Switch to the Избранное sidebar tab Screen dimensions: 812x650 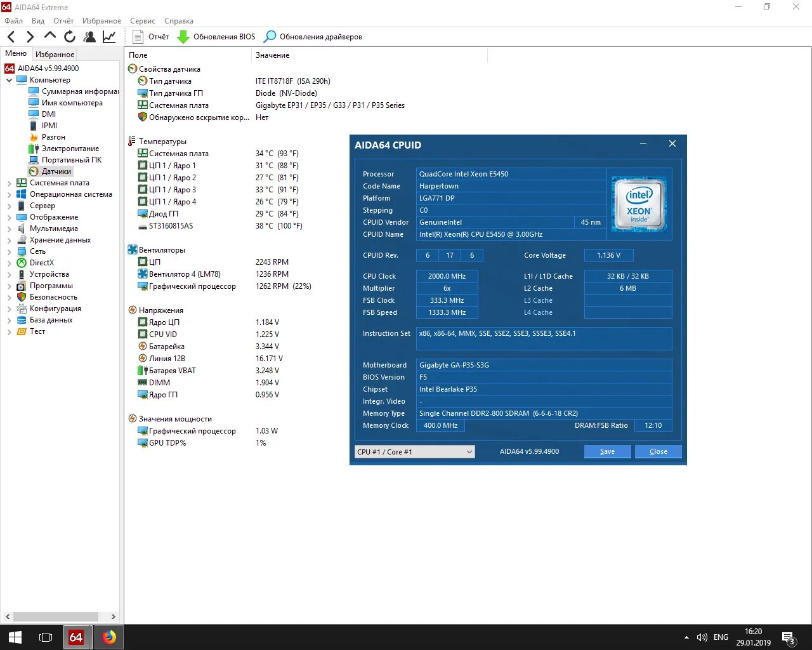tap(55, 55)
